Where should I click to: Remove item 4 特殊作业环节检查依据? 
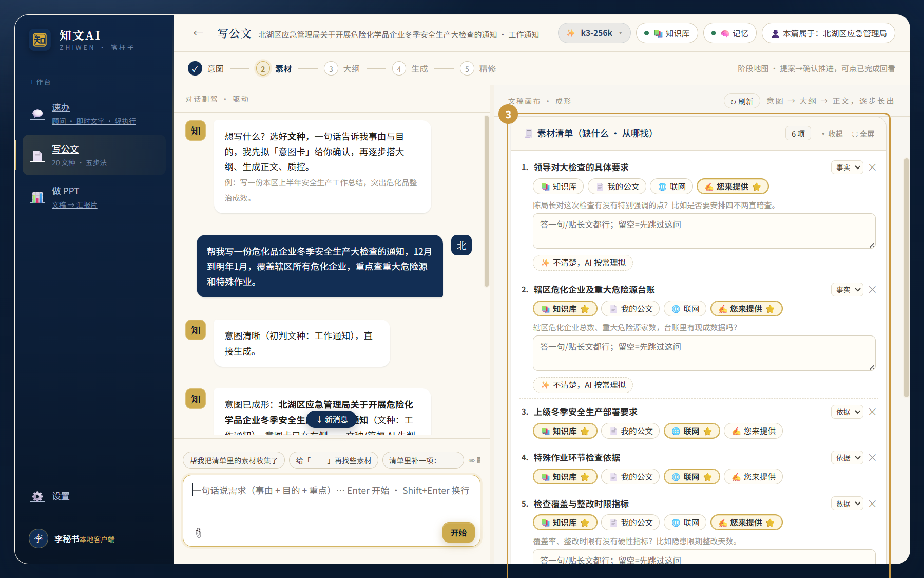[872, 458]
